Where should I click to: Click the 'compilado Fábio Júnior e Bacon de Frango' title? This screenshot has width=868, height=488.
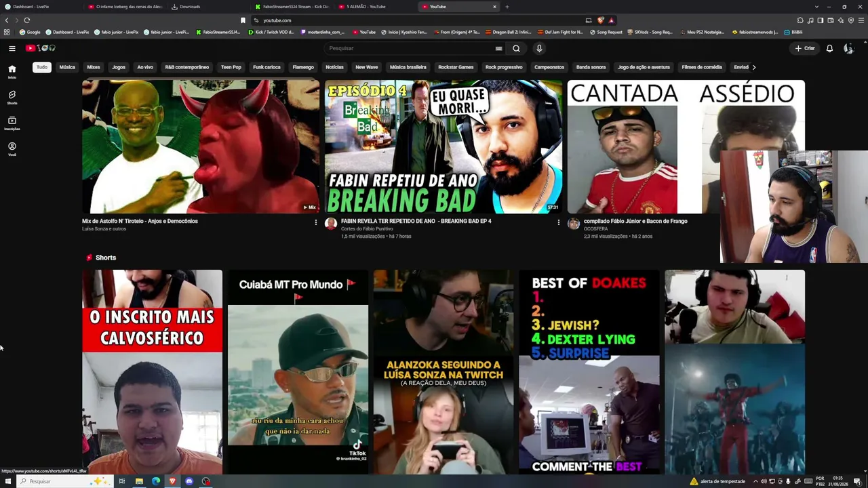point(635,221)
